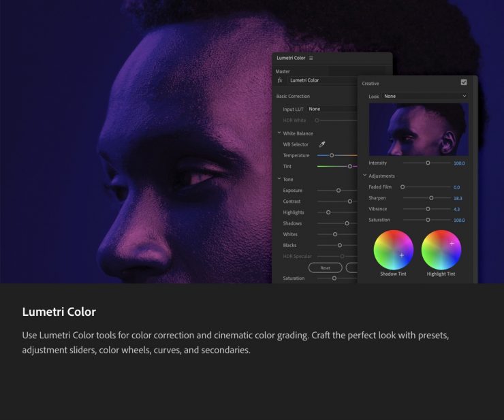
Task: Click the Look preview thumbnail
Action: (418, 129)
